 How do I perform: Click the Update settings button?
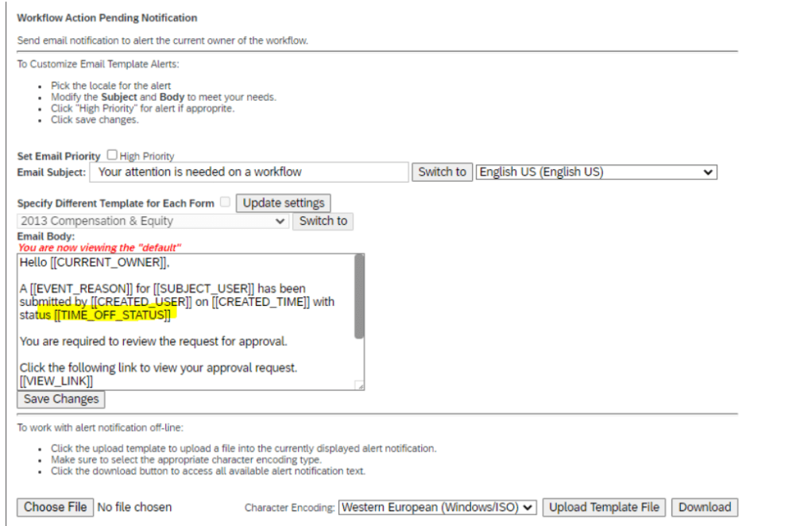pyautogui.click(x=283, y=203)
